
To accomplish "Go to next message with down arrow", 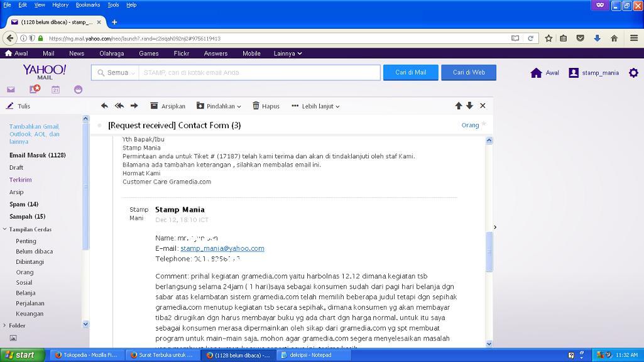I will (x=470, y=106).
